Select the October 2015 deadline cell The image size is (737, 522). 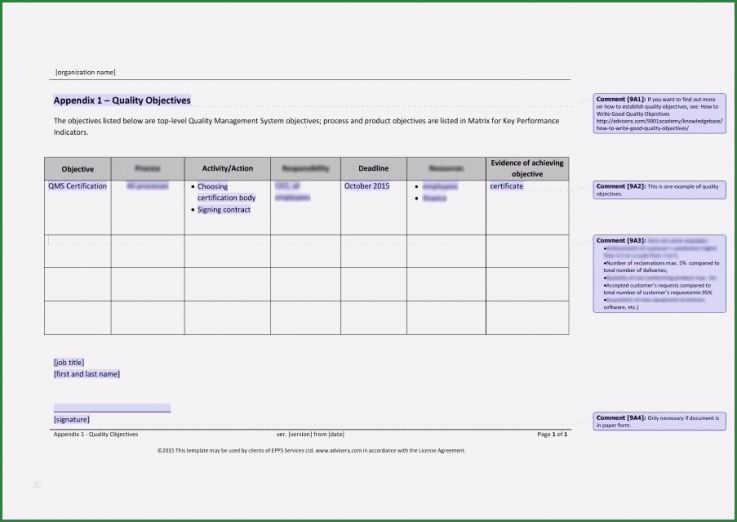point(367,187)
